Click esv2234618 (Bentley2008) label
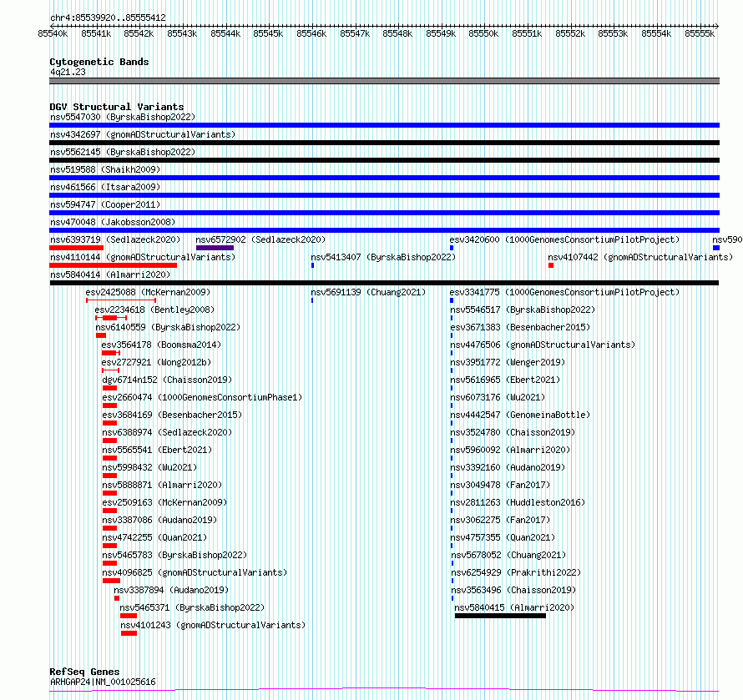This screenshot has width=743, height=700. click(x=154, y=310)
